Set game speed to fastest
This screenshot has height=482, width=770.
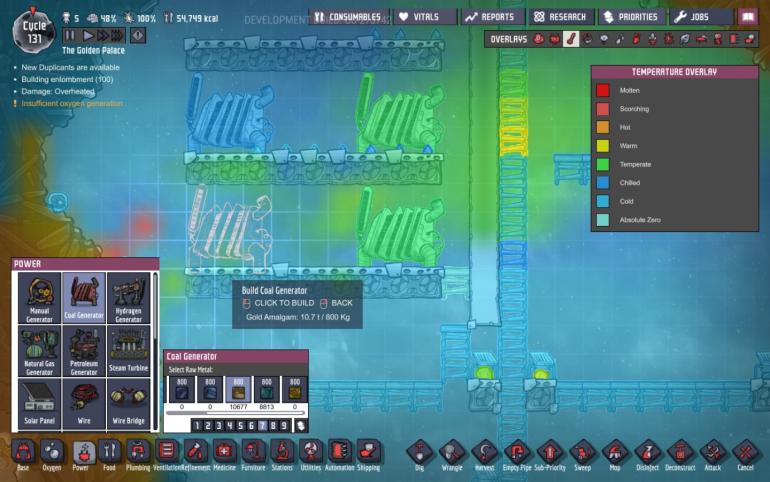pyautogui.click(x=117, y=35)
